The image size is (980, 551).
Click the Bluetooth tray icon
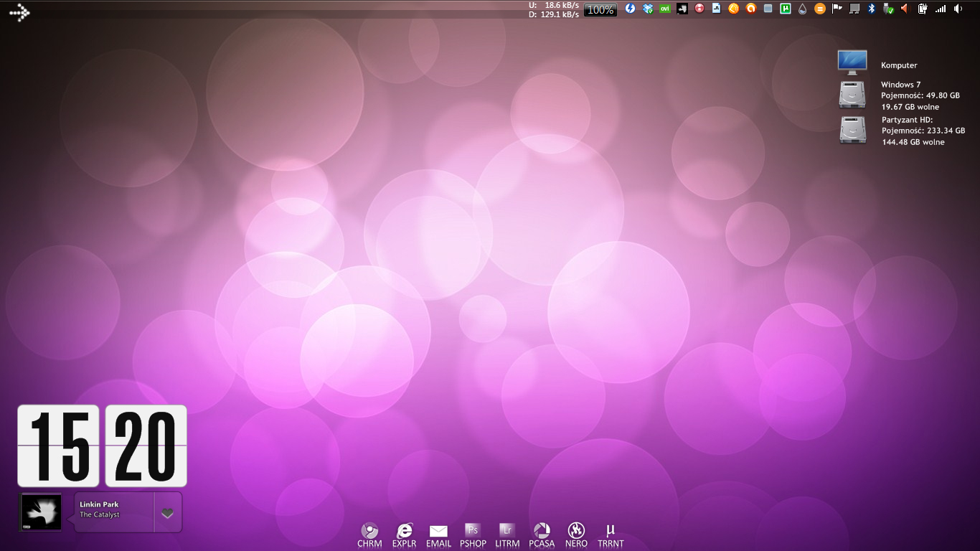tap(872, 9)
